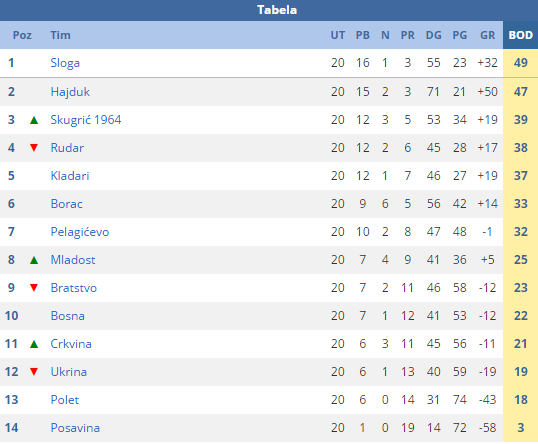Click the GR column header

[x=488, y=35]
